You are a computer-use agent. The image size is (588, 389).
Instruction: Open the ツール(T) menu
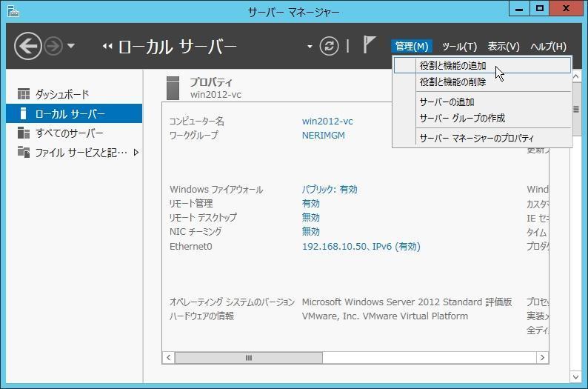tap(459, 47)
